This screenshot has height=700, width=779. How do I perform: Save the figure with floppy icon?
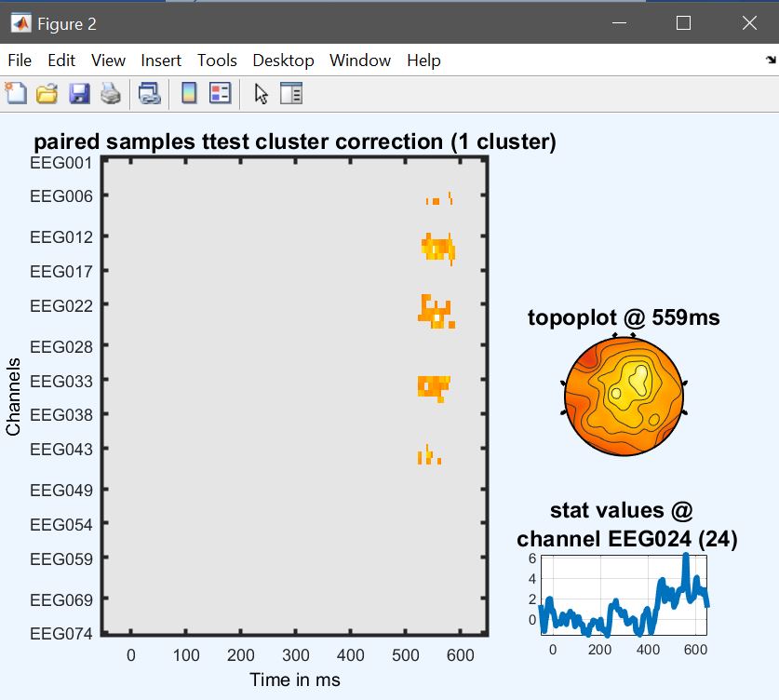pyautogui.click(x=79, y=93)
